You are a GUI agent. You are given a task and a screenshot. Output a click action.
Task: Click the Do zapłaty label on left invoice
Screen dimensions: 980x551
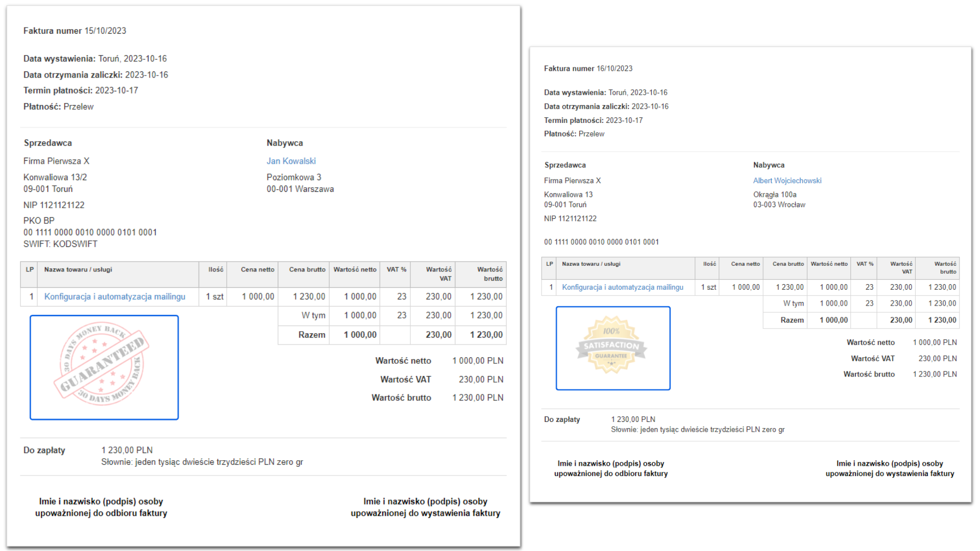(x=44, y=450)
